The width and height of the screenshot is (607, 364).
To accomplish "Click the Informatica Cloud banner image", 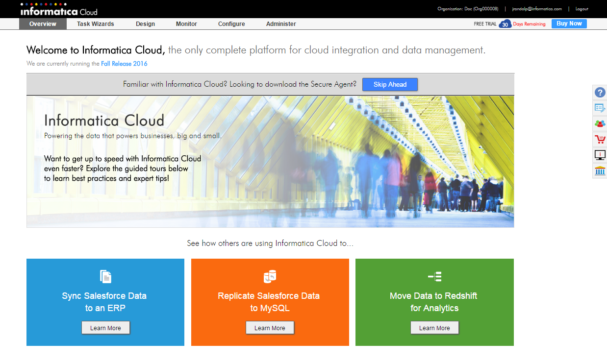I will [x=270, y=161].
